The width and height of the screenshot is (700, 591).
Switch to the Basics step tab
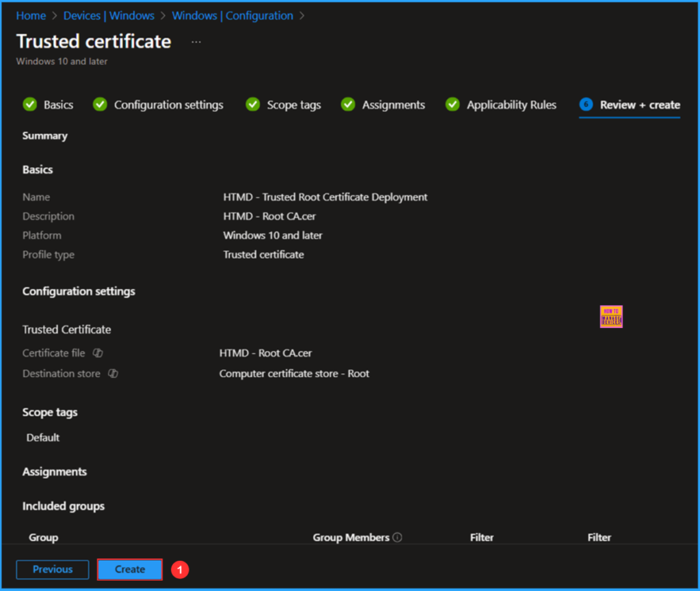(x=49, y=105)
